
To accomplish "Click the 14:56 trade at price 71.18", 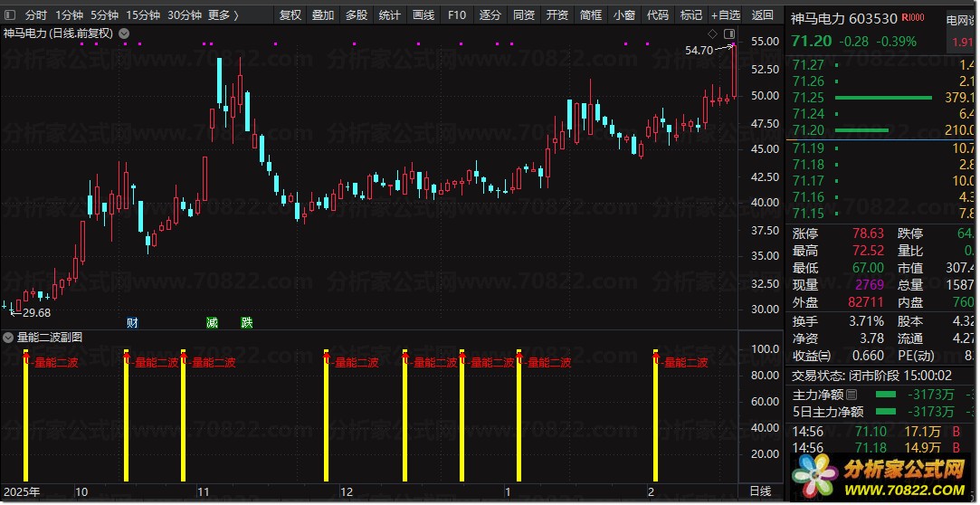I will pyautogui.click(x=882, y=448).
